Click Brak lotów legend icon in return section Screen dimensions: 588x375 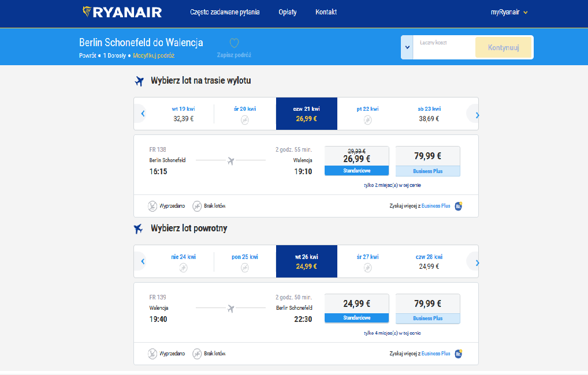197,354
